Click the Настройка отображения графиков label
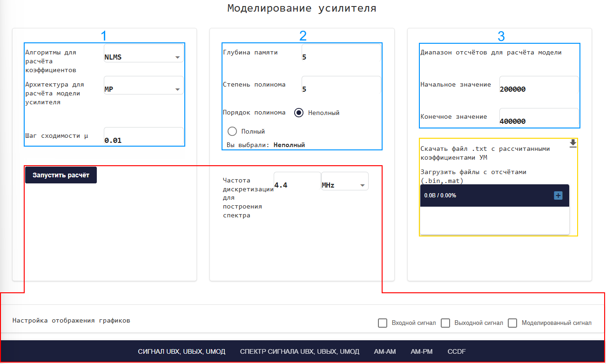This screenshot has width=606, height=364. pos(71,321)
